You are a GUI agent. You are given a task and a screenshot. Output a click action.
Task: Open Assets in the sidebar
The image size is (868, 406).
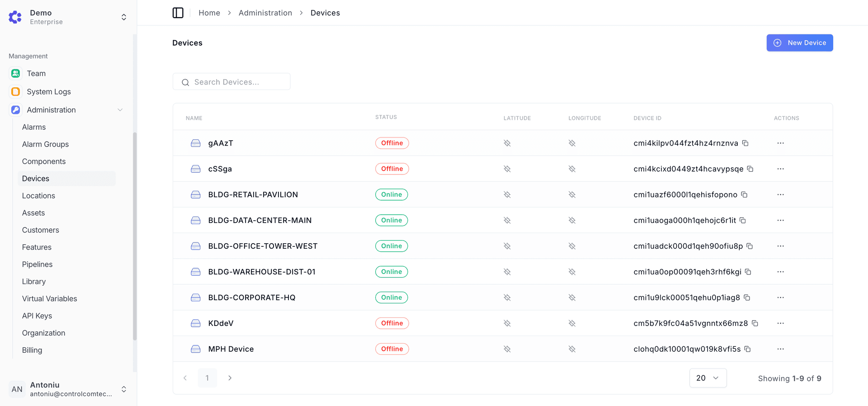33,213
